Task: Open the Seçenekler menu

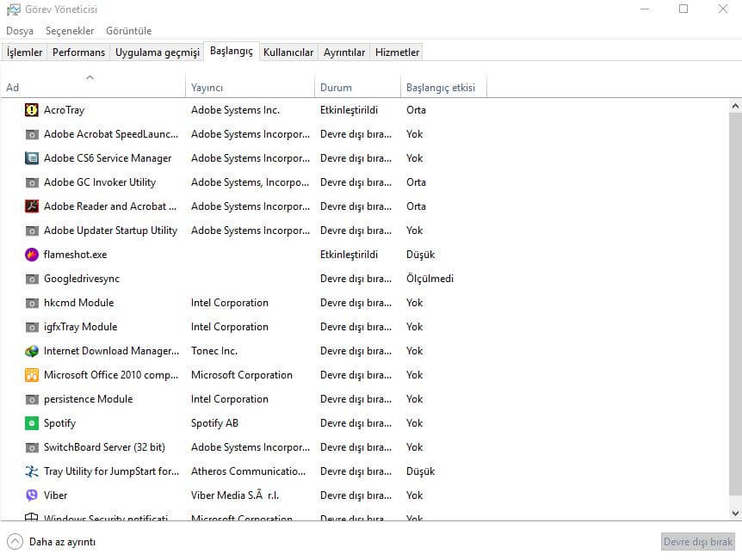Action: (70, 31)
